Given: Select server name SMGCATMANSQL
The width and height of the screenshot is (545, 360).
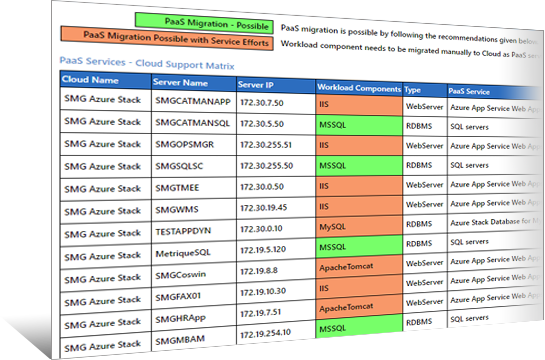Looking at the screenshot, I should tap(193, 123).
